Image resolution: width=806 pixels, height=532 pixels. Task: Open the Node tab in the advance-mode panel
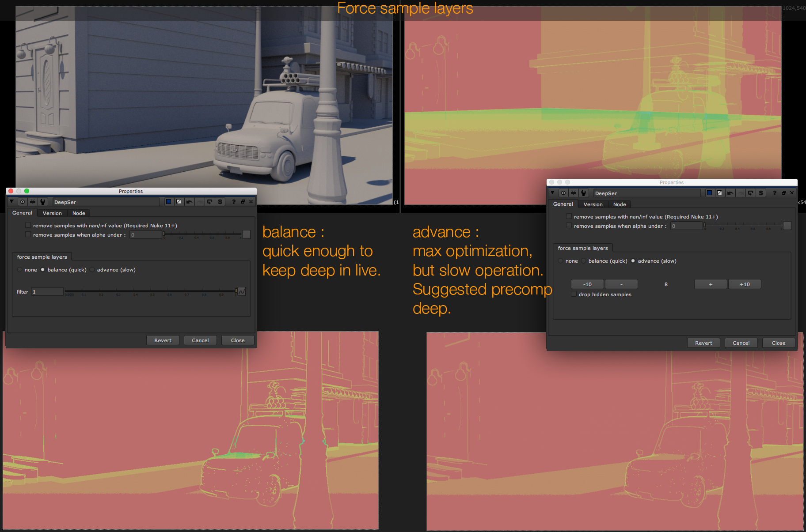pyautogui.click(x=619, y=204)
